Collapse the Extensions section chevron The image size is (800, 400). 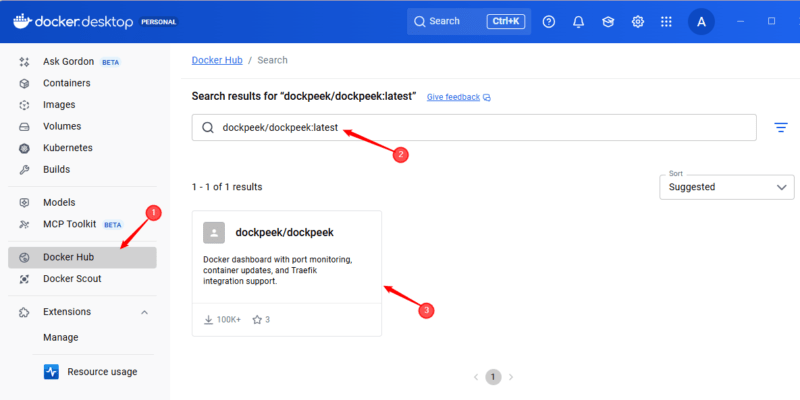point(144,312)
